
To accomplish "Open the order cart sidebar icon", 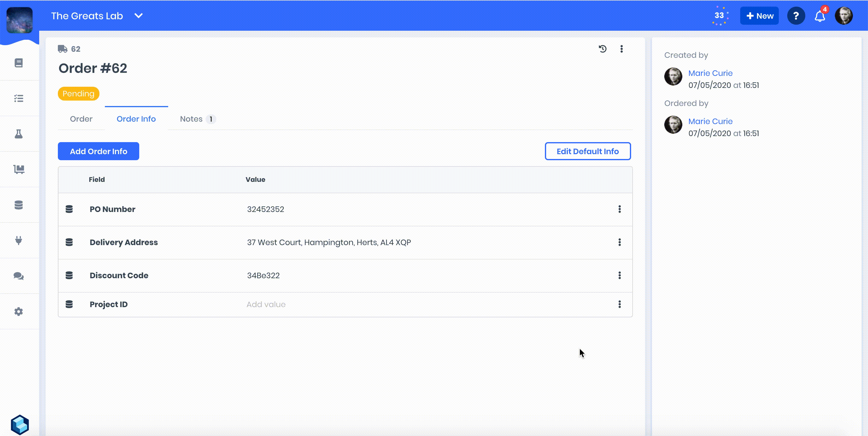I will (x=18, y=169).
